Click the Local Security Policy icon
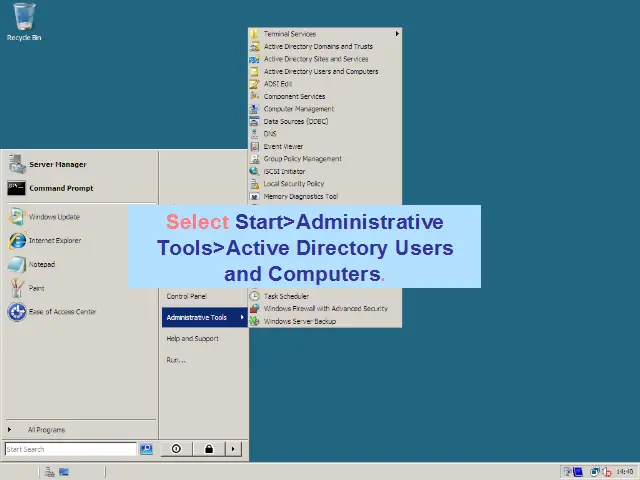Viewport: 640px width, 480px height. tap(254, 184)
